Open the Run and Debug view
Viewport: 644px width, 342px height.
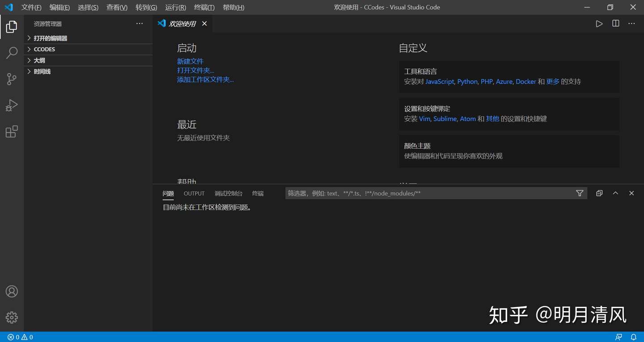[12, 106]
